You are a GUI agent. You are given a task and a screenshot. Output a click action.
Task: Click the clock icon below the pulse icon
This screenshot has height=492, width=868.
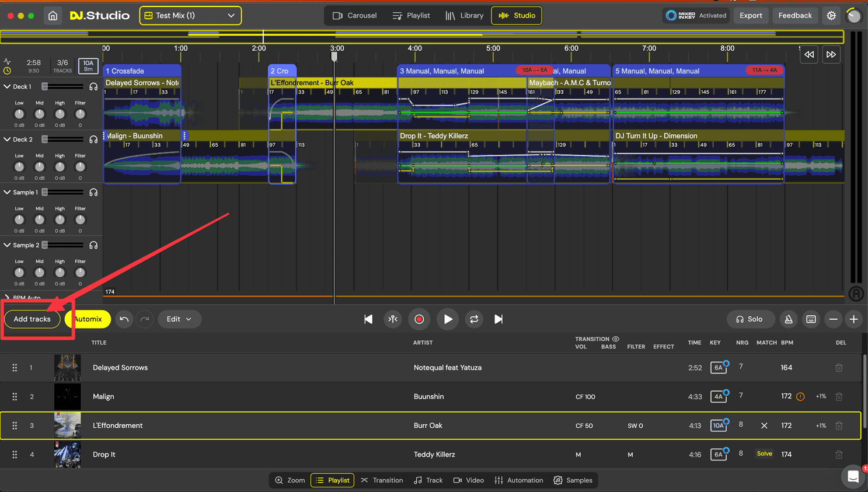(7, 71)
